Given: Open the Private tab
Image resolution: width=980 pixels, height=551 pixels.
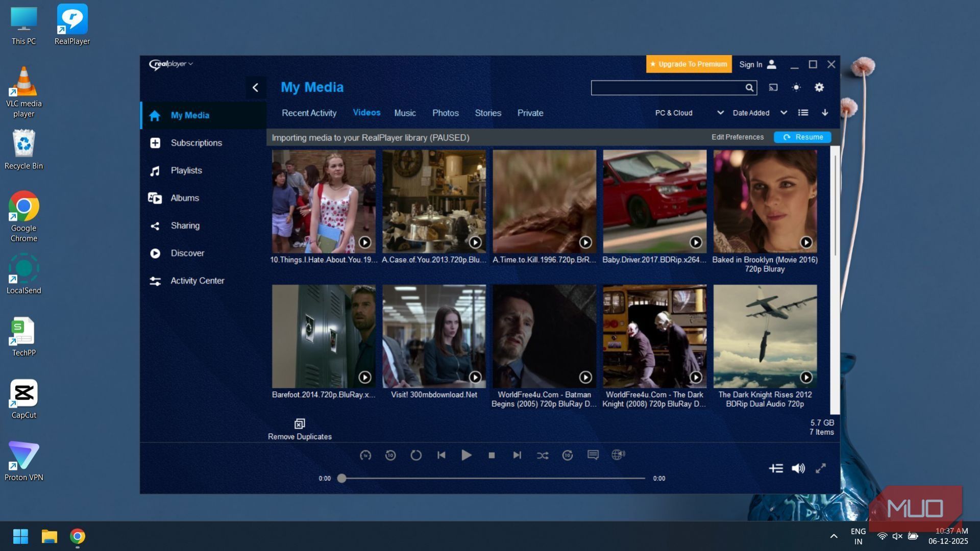Looking at the screenshot, I should click(530, 113).
